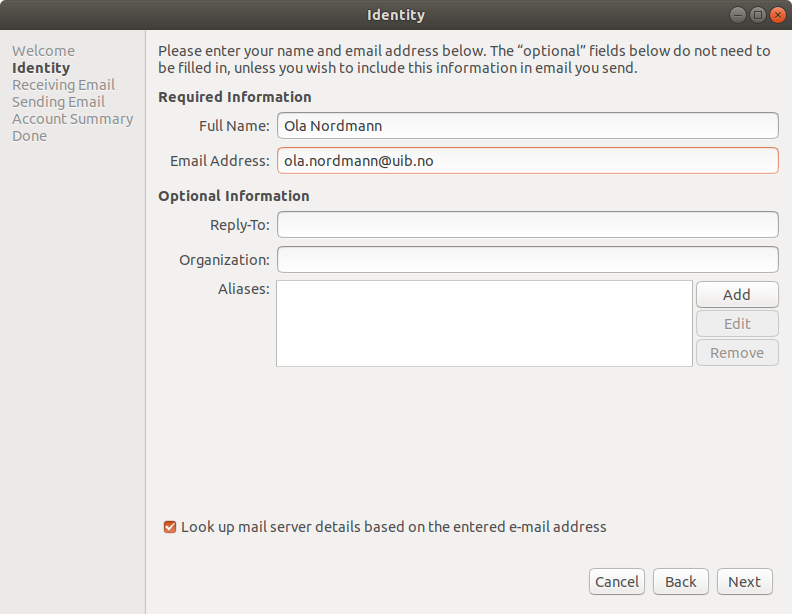Screen dimensions: 792x614
Task: Select the Organization text field
Action: 527,260
